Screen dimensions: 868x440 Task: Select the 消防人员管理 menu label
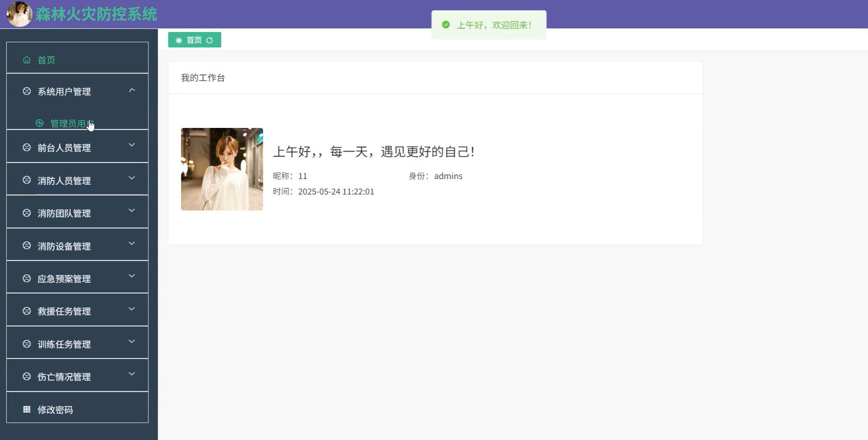(64, 181)
